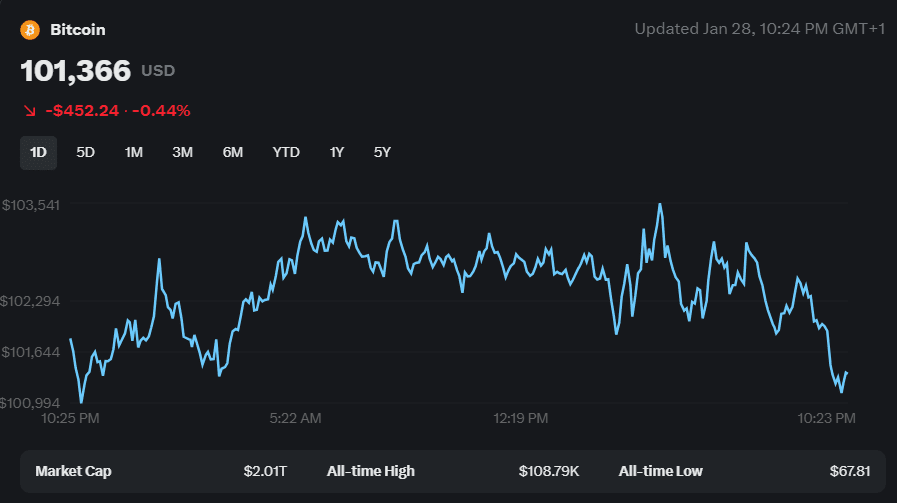Click the $101,644 y-axis label
Viewport: 897px width, 503px height.
click(x=31, y=352)
